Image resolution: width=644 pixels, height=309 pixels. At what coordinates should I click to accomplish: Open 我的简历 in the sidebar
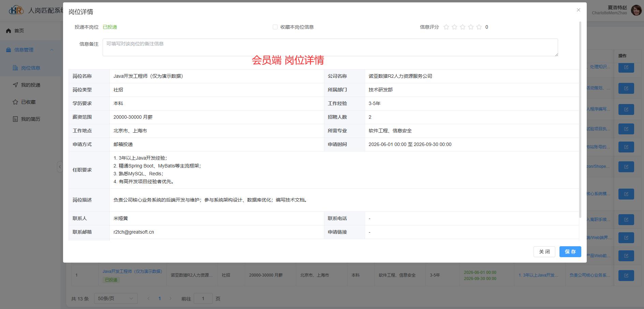[x=30, y=119]
